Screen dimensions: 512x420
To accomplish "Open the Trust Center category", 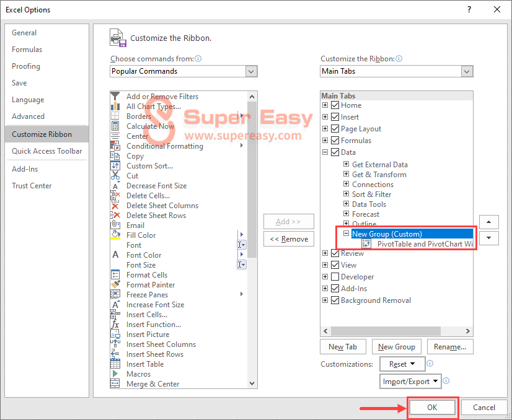I will [x=46, y=186].
